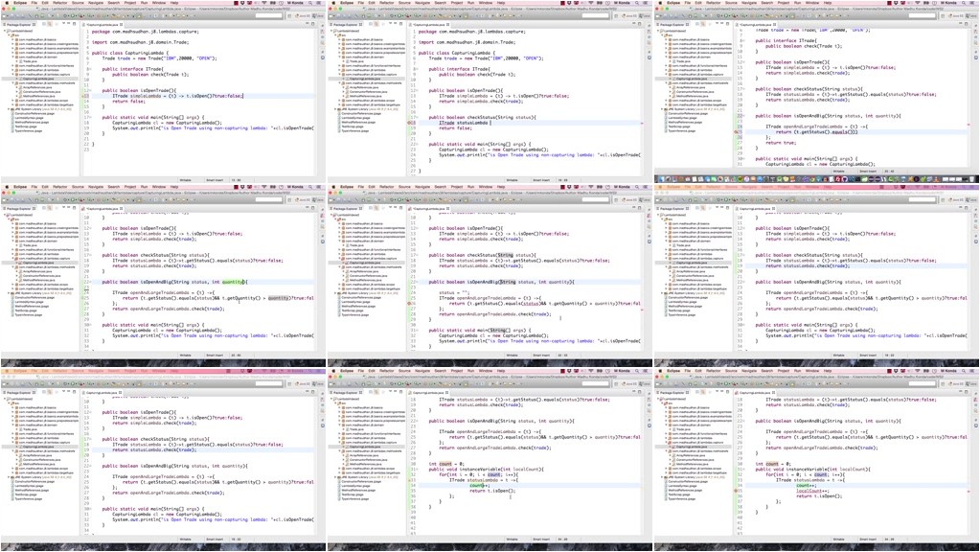Open macOS Spotlight in package-line frame
980x552 pixels.
pos(310,3)
